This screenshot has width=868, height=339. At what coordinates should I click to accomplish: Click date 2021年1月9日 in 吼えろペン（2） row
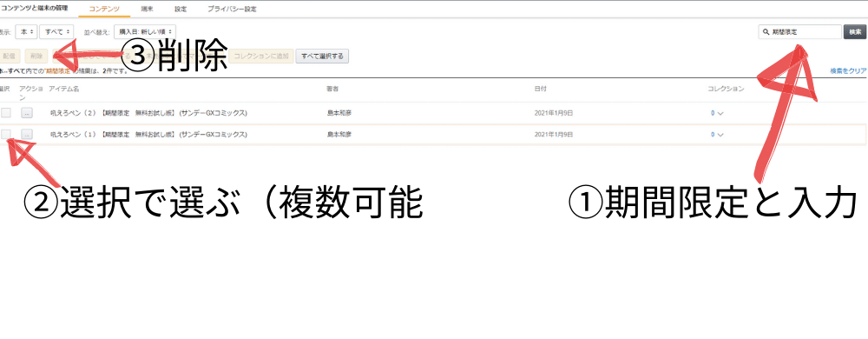[554, 113]
